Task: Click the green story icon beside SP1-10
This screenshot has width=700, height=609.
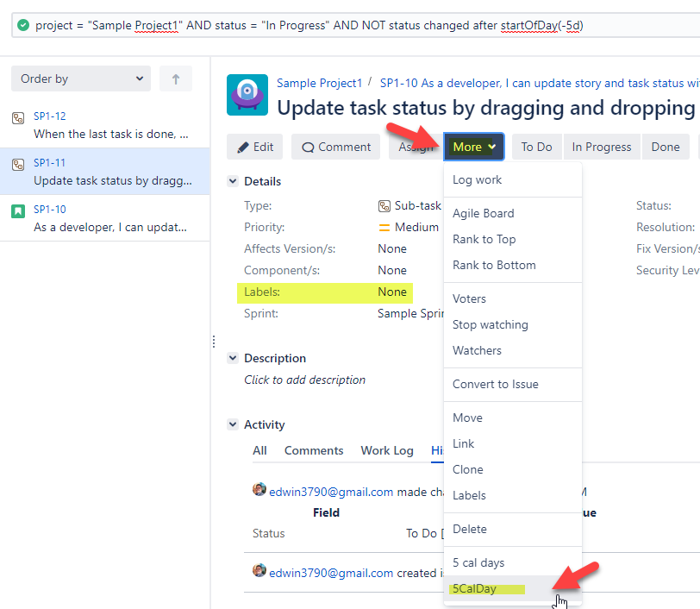Action: pyautogui.click(x=18, y=210)
